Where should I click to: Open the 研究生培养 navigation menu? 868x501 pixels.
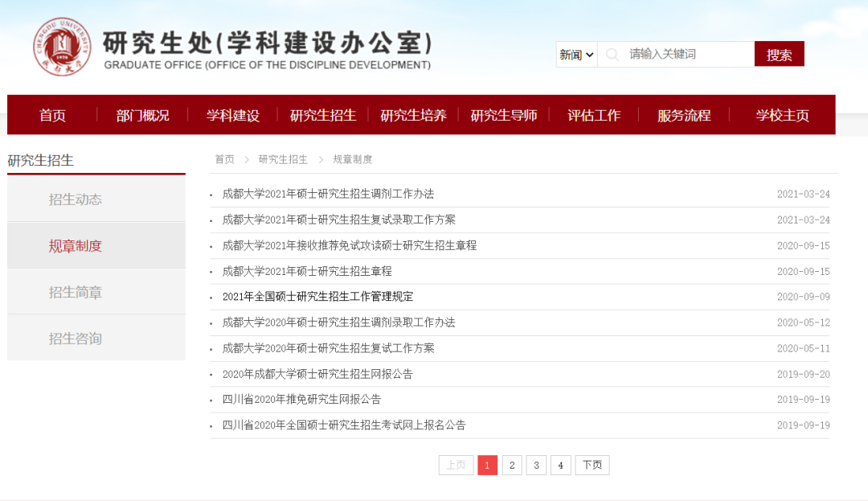(412, 115)
